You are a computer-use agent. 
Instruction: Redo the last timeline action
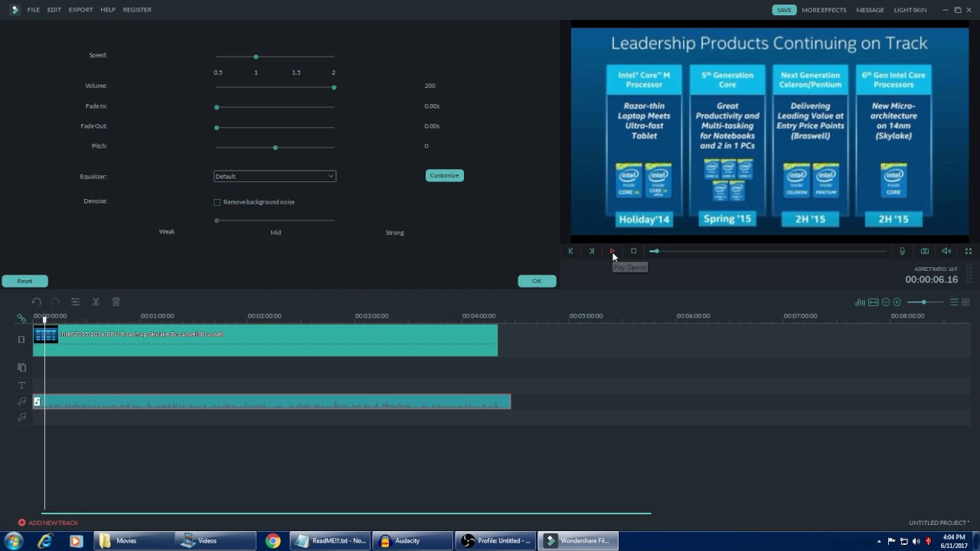click(55, 302)
